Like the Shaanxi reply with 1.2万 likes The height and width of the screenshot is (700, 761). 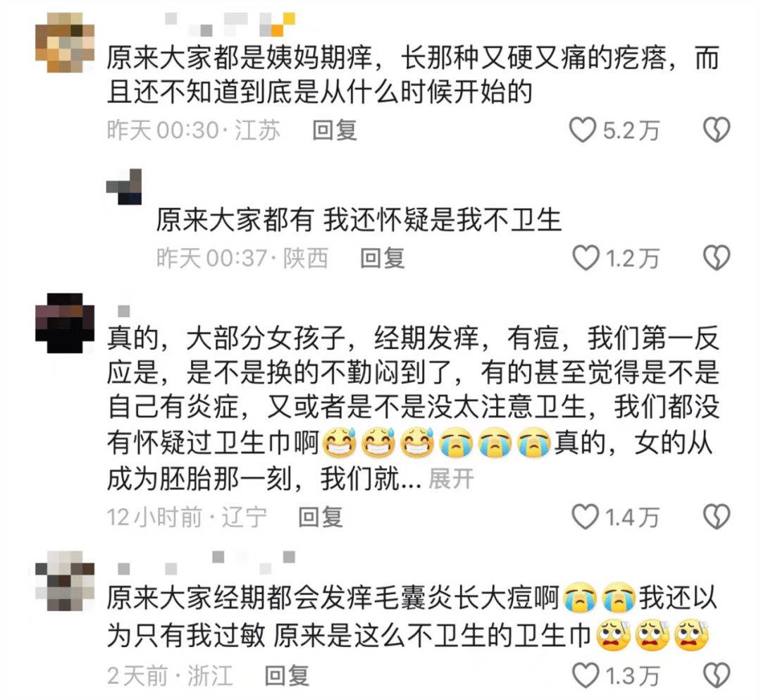click(x=586, y=258)
